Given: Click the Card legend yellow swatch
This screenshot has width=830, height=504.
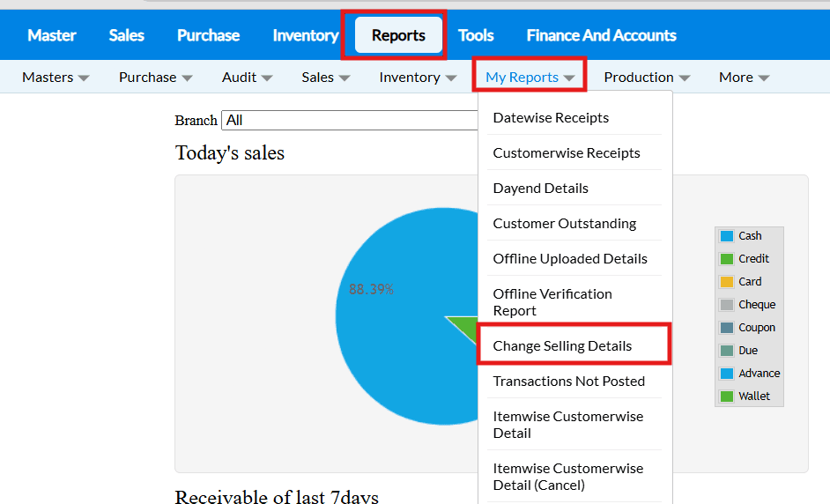Looking at the screenshot, I should 727,282.
